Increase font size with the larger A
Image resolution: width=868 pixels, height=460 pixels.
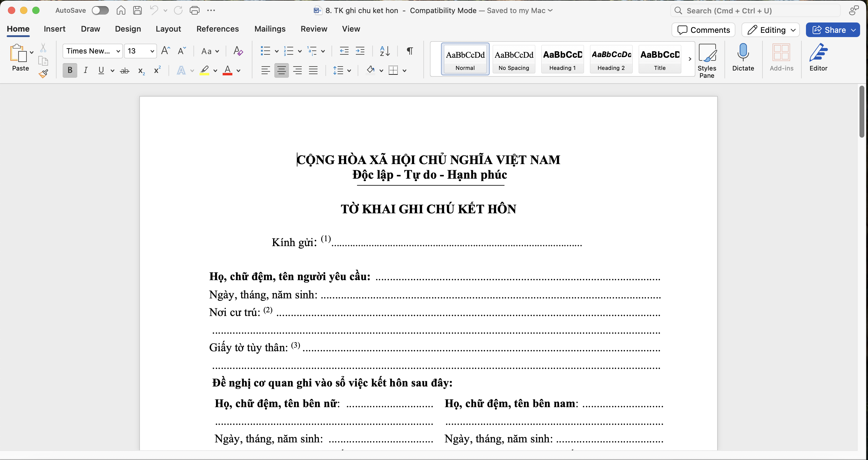[165, 51]
